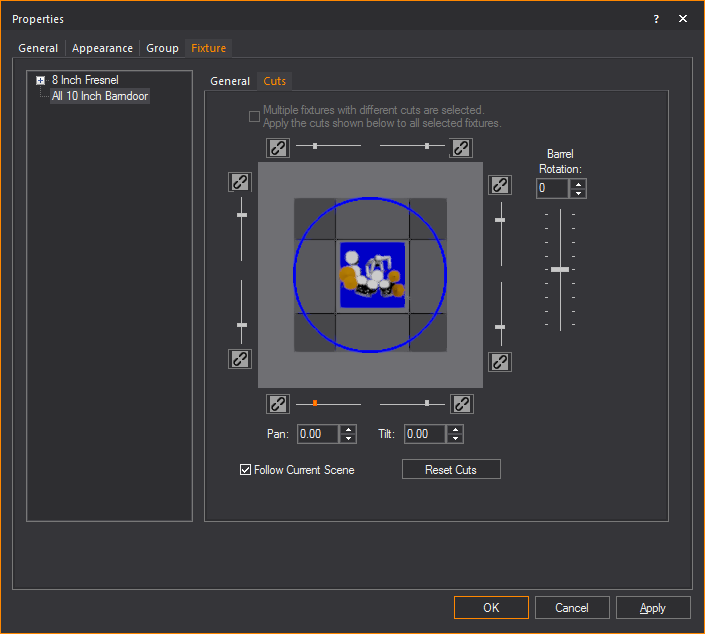Switch to the Appearance tab
The image size is (705, 634).
(102, 48)
